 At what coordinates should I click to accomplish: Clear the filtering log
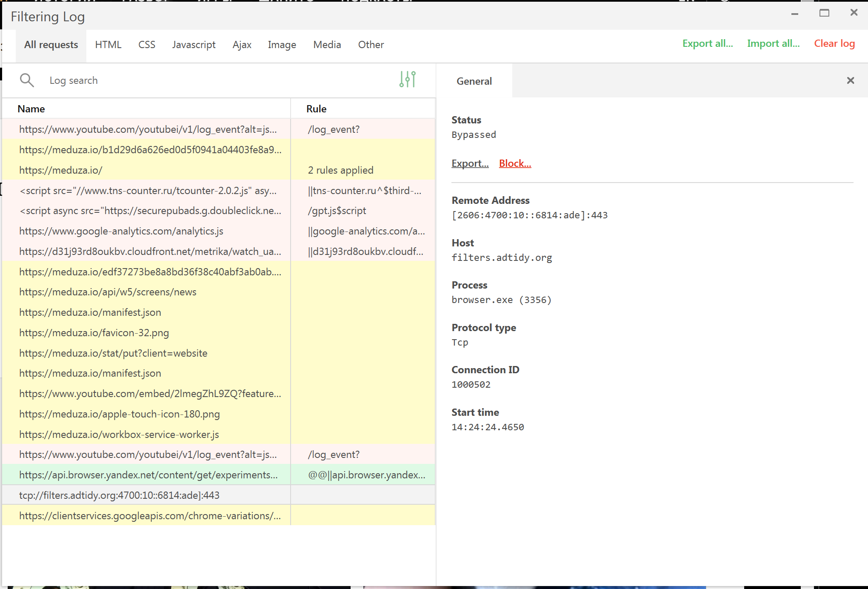(x=834, y=43)
